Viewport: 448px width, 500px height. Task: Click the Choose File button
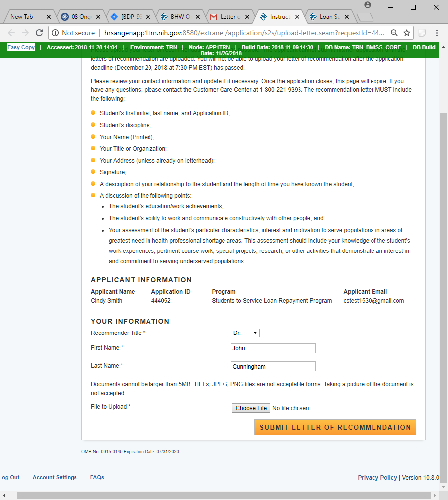click(x=251, y=408)
